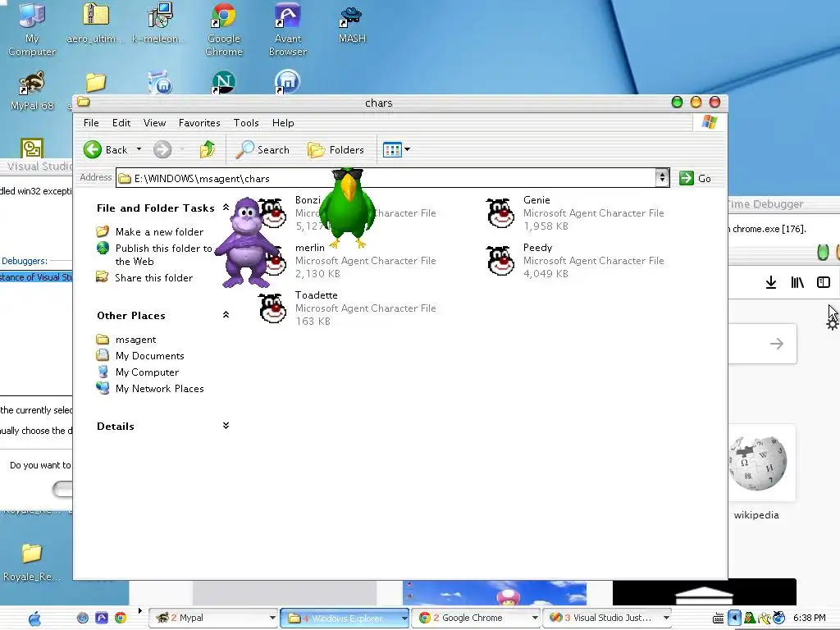Expand the Mypal taskbar group dropdown

click(272, 618)
